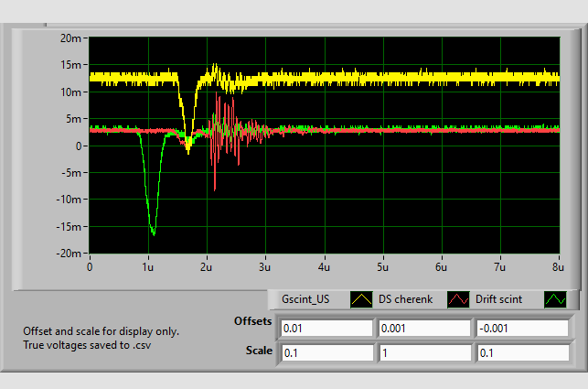588x389 pixels.
Task: Select the Drift scint legend label
Action: 500,299
